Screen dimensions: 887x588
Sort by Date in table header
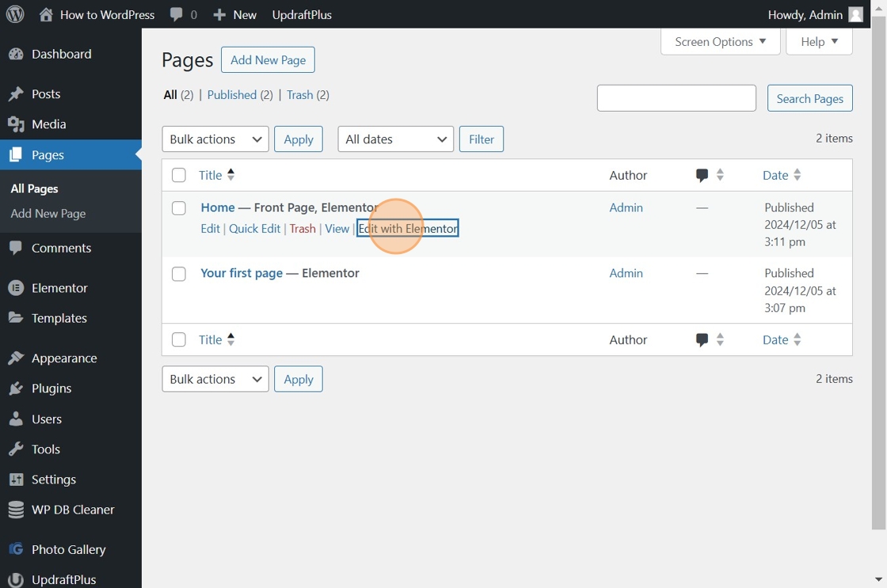tap(782, 175)
